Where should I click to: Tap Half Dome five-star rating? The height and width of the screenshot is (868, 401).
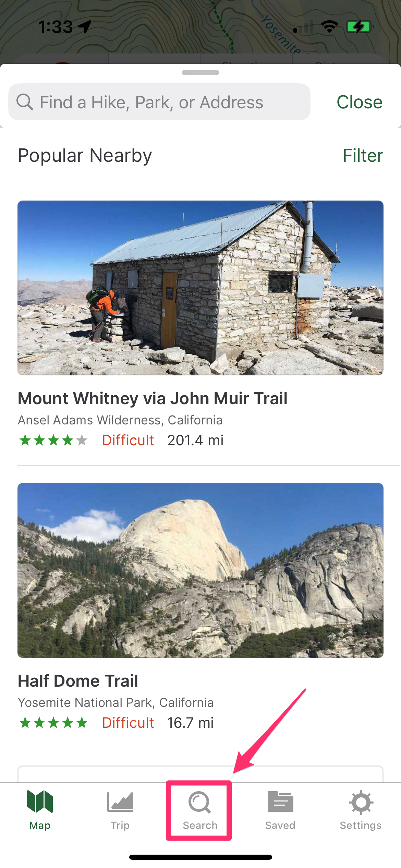pos(53,723)
